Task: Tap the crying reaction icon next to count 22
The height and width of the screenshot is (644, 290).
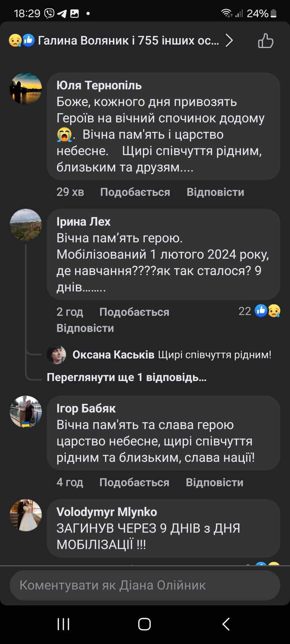Action: click(x=274, y=311)
